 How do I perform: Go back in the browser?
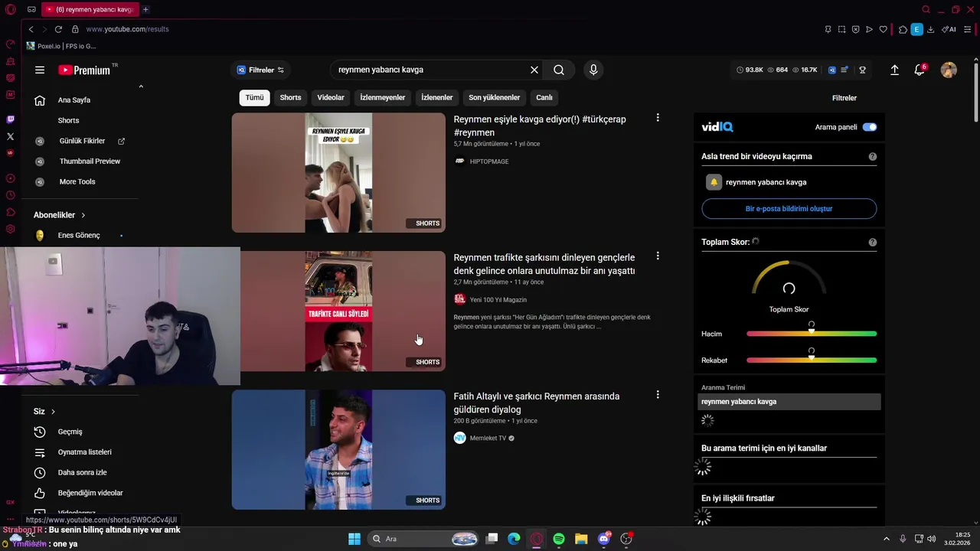point(31,29)
